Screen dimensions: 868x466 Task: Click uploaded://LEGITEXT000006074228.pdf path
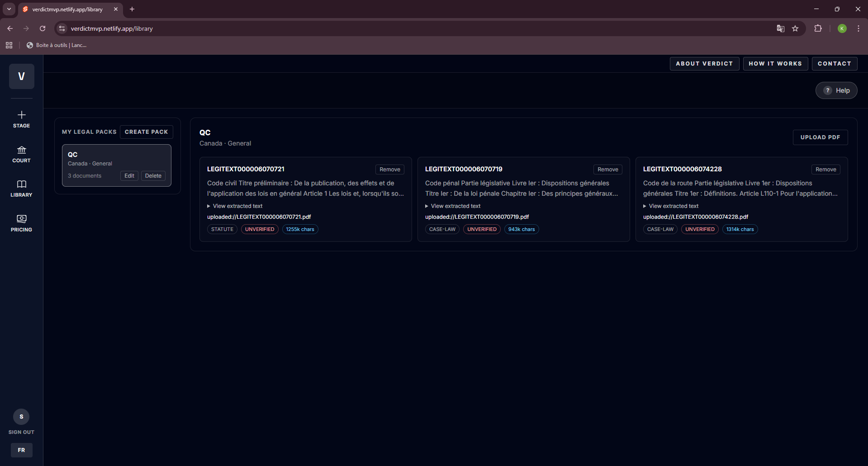696,217
